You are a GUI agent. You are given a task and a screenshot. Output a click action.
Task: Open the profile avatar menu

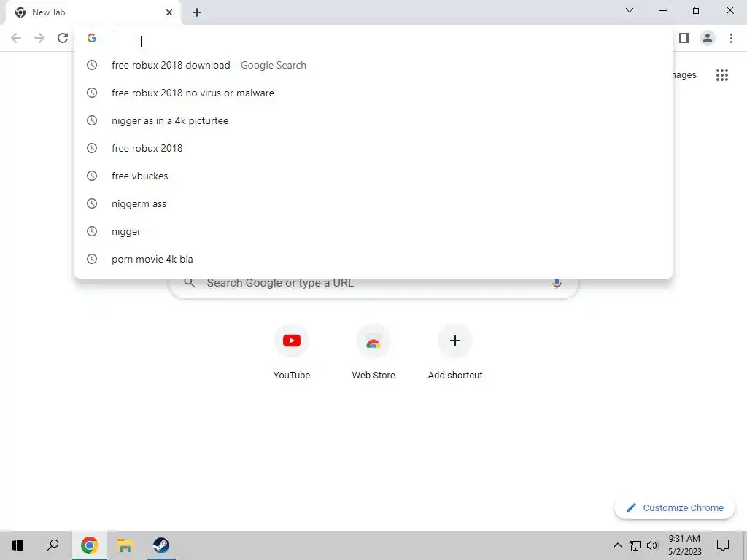point(708,38)
